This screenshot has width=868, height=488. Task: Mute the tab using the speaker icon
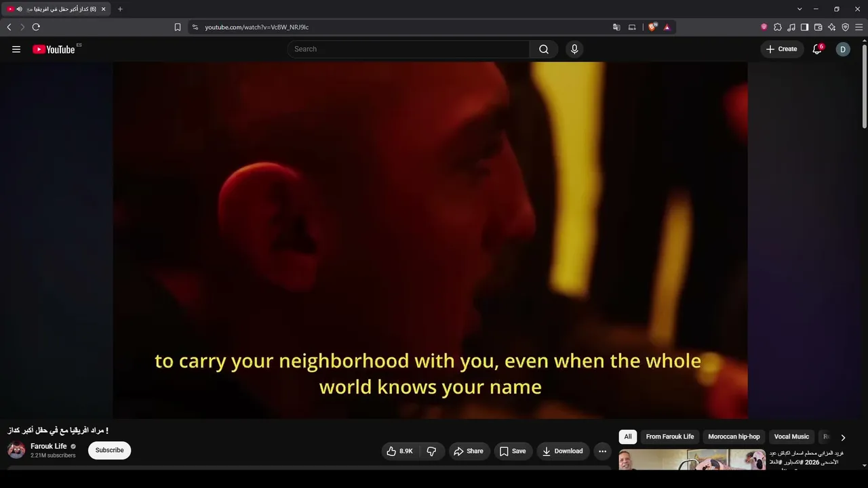click(19, 9)
